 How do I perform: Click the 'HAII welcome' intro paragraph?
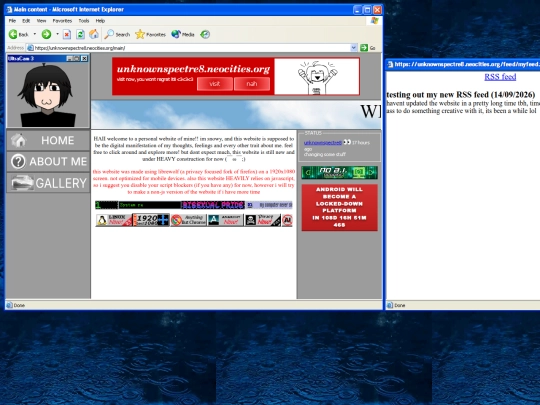(x=194, y=149)
